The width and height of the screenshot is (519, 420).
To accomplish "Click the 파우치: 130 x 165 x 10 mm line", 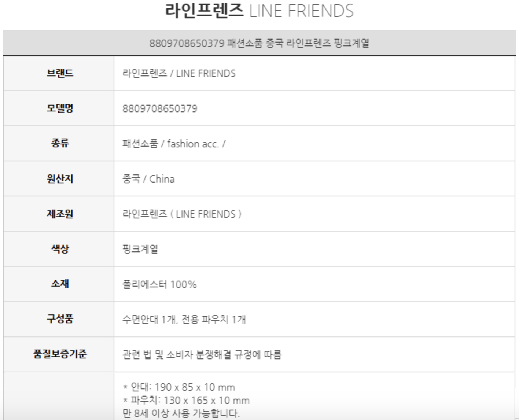I will [186, 401].
